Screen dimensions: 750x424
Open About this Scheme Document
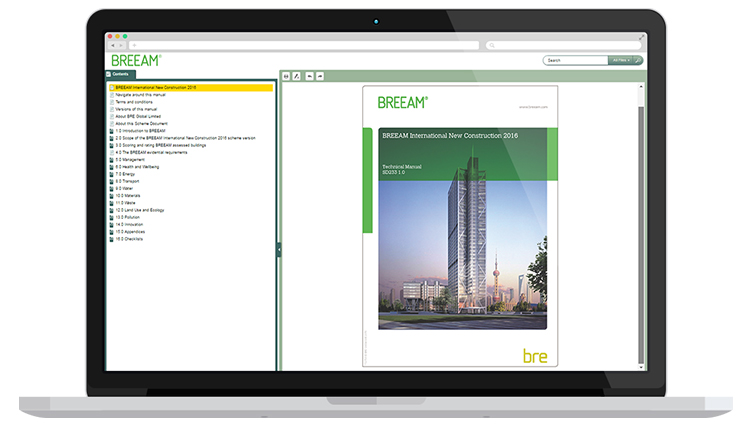pyautogui.click(x=142, y=123)
